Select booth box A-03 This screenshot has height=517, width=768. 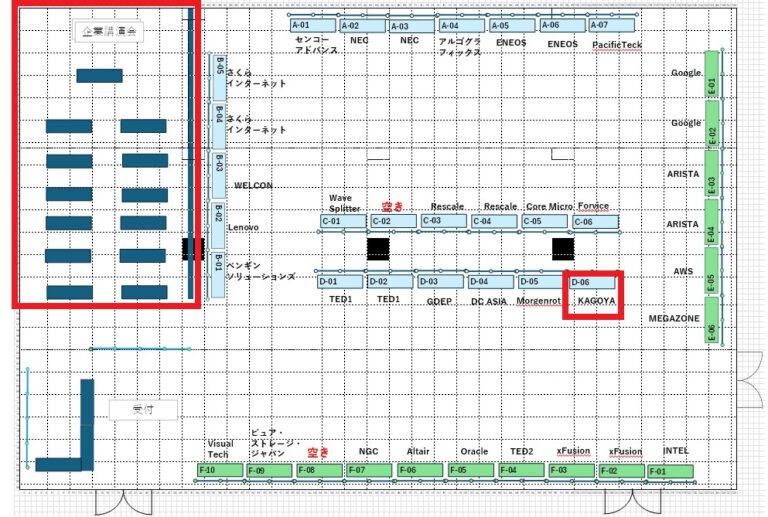pyautogui.click(x=412, y=26)
